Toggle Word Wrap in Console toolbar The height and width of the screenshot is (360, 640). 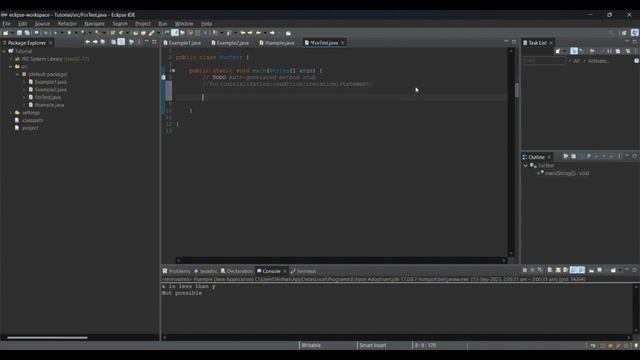point(566,270)
